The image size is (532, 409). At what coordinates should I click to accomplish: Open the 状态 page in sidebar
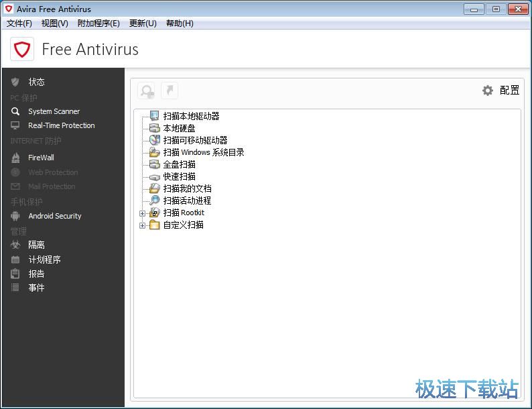(x=36, y=82)
